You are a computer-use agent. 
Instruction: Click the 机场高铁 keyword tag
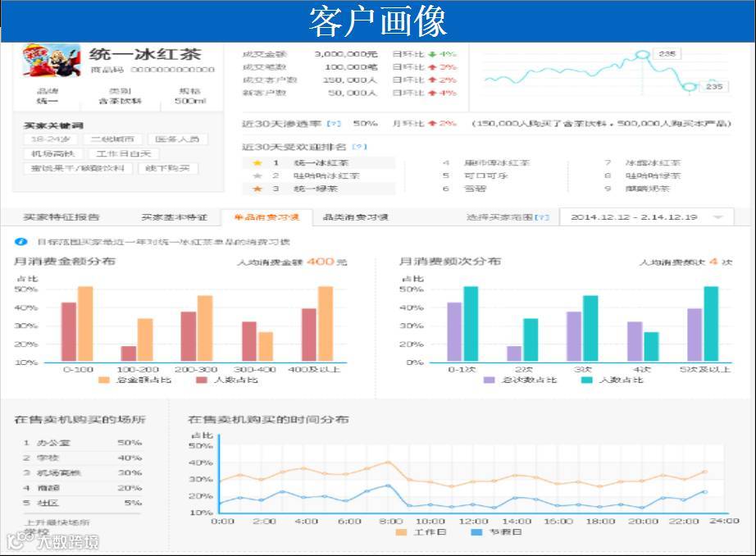click(x=53, y=154)
